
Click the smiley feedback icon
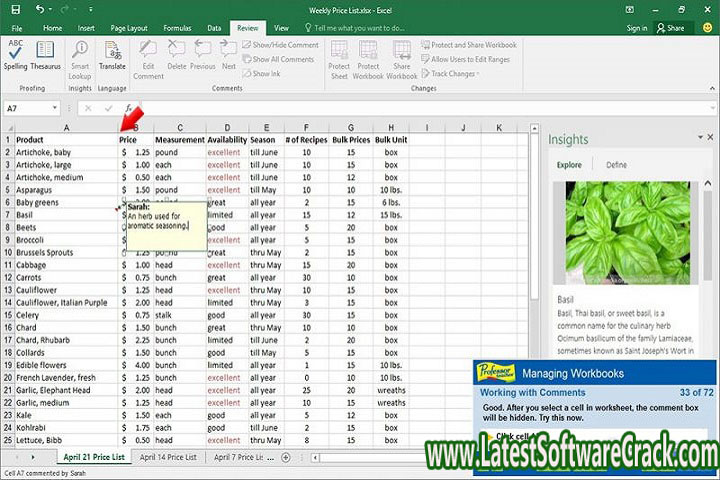(708, 28)
